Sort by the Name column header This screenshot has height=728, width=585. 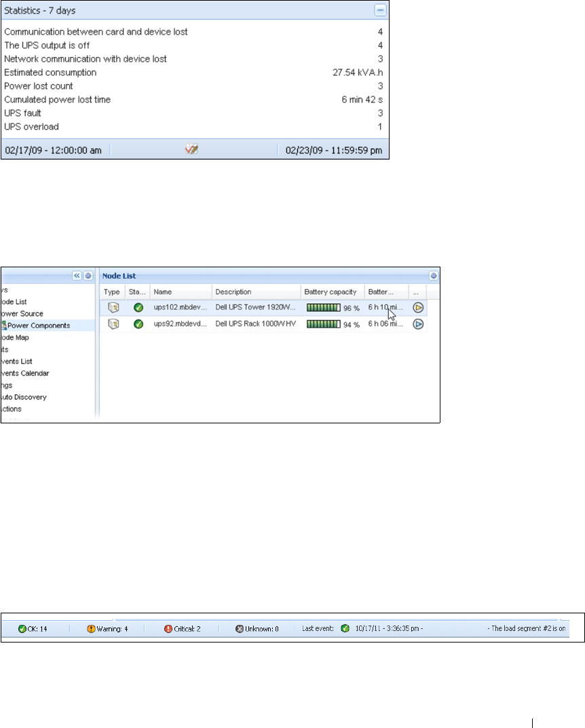point(181,292)
